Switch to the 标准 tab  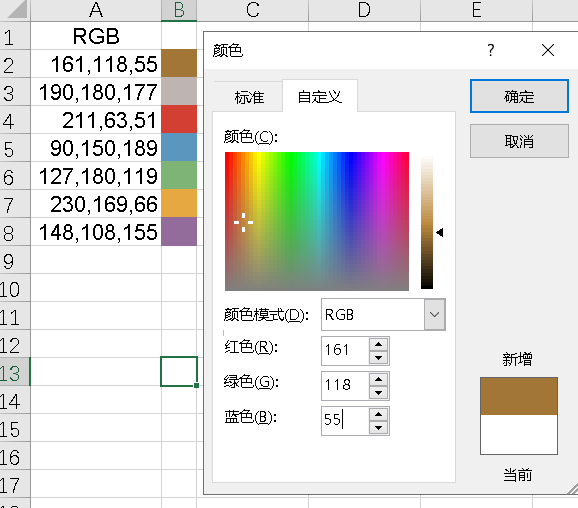click(x=249, y=97)
